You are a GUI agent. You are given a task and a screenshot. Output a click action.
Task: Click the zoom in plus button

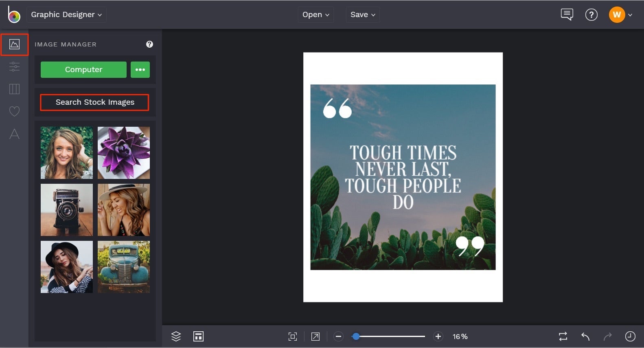click(x=438, y=337)
